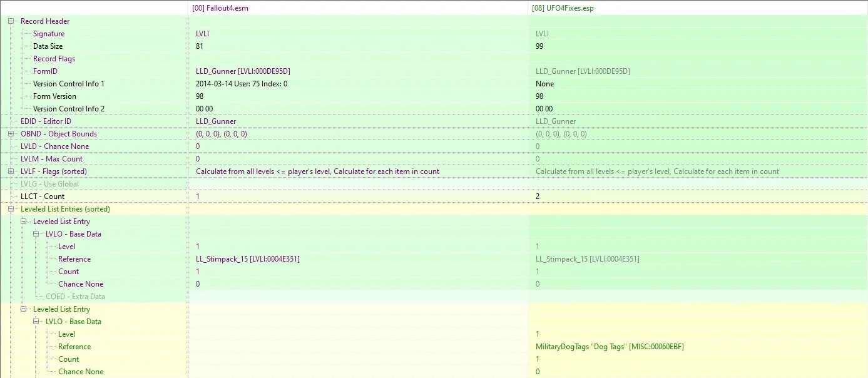Screen dimensions: 868x378
Task: Select the EDID - Editor ID row
Action: click(x=46, y=121)
